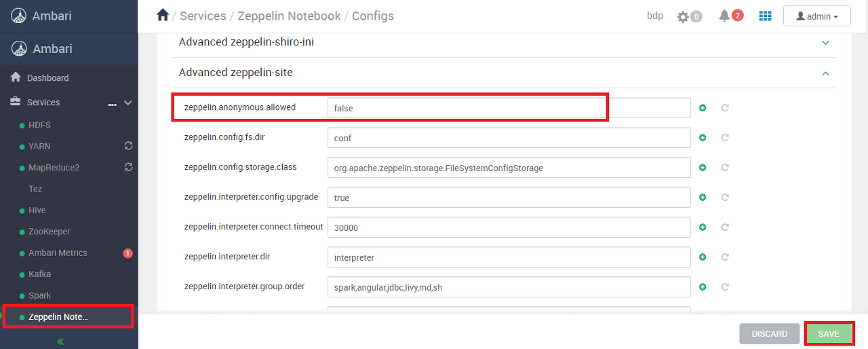
Task: Select Spark service
Action: (39, 295)
